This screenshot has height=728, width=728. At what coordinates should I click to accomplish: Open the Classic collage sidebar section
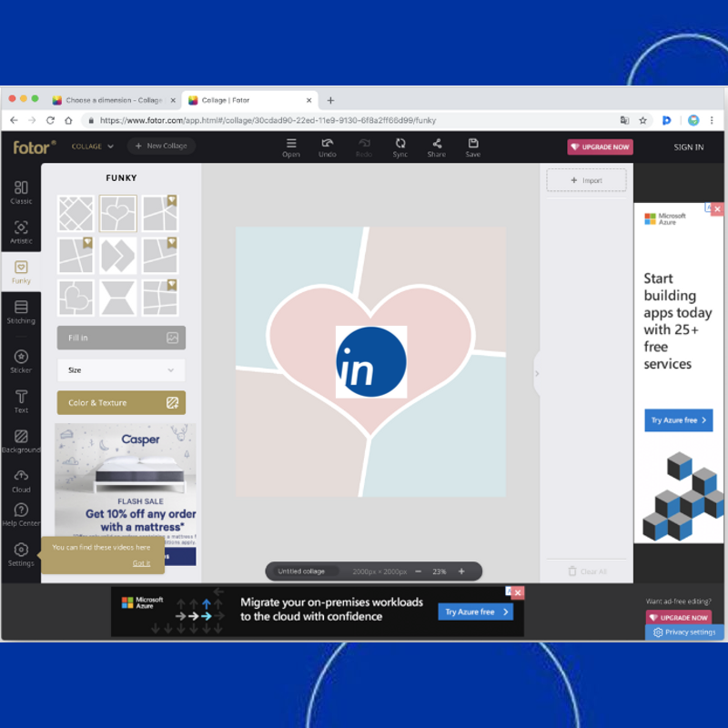(x=21, y=192)
